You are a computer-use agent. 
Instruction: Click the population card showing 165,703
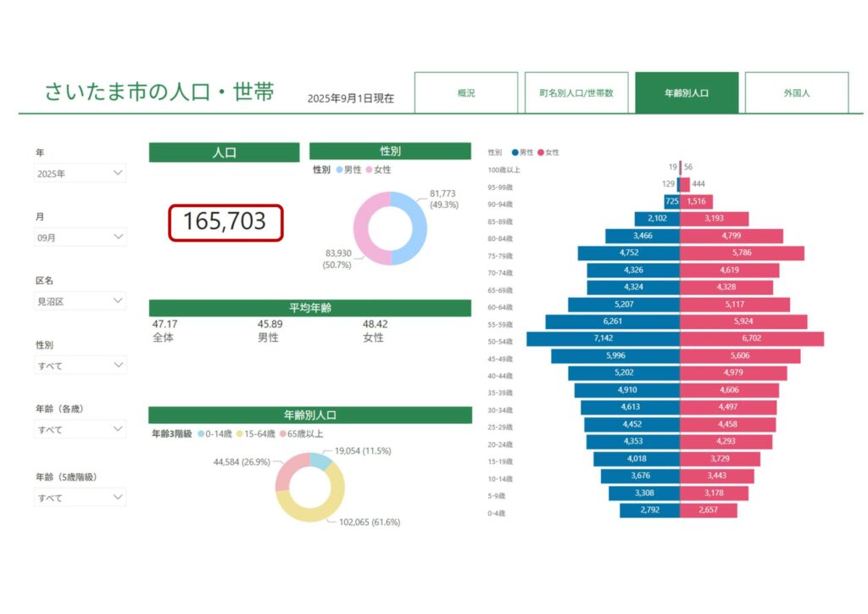[225, 222]
